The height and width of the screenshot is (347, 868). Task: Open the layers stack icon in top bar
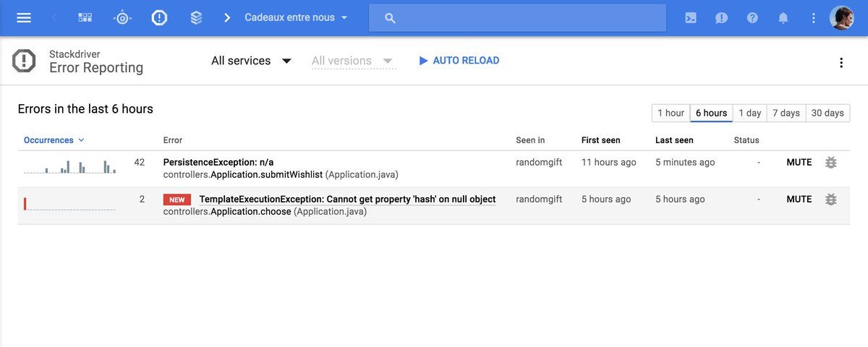pyautogui.click(x=196, y=17)
